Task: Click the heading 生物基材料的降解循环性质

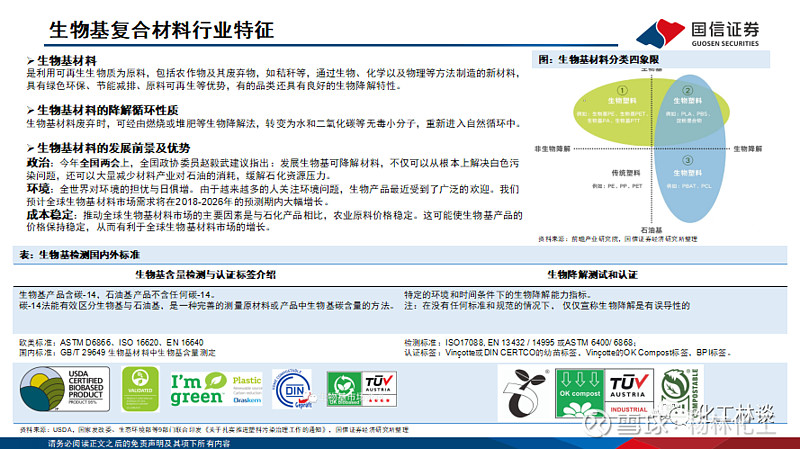Action: (x=108, y=110)
